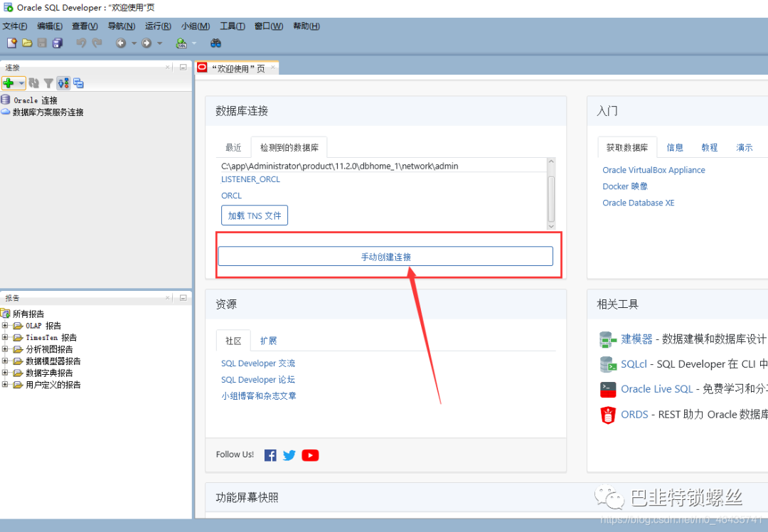Viewport: 768px width, 532px height.
Task: Open the YouTube icon link
Action: tap(310, 455)
